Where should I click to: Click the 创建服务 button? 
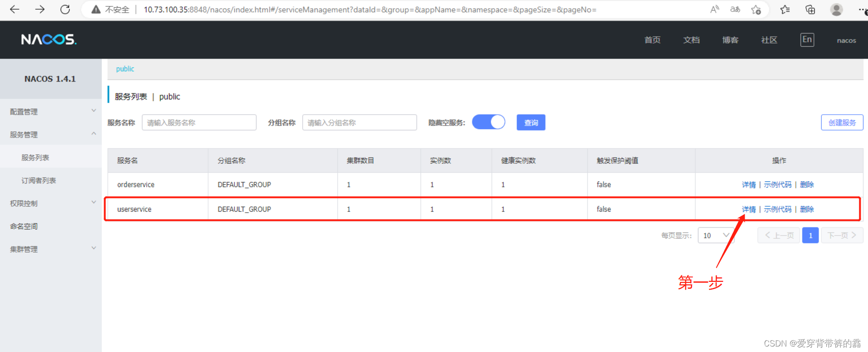coord(842,122)
